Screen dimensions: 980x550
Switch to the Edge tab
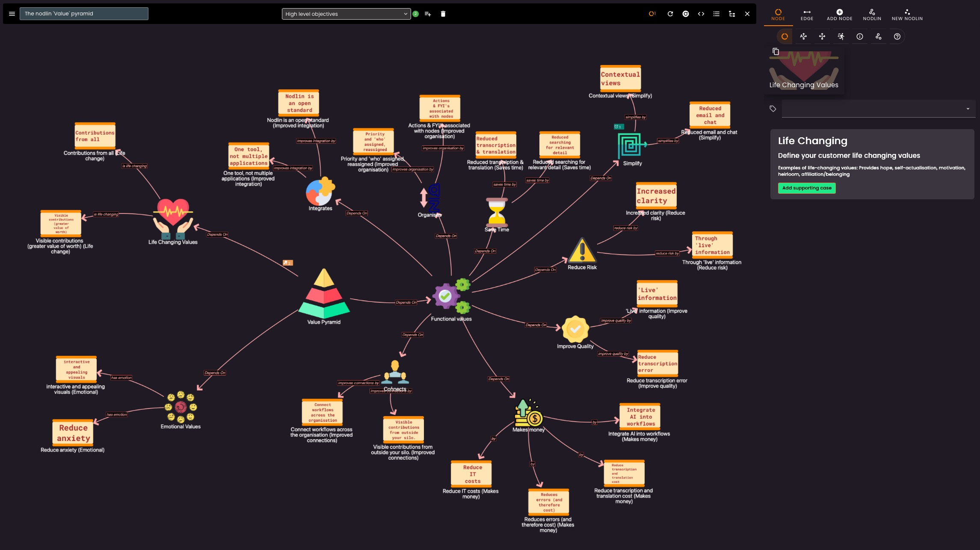(x=807, y=15)
